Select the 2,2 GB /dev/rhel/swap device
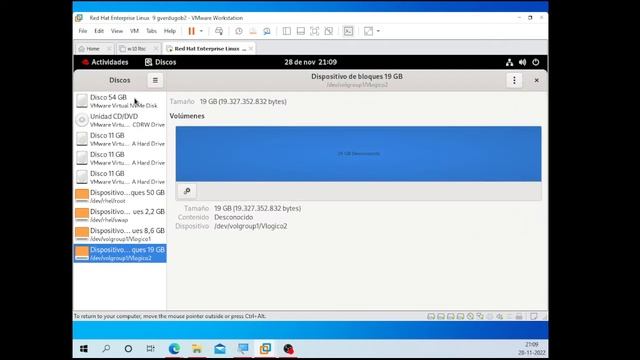Viewport: 640px width, 360px height. coord(120,215)
